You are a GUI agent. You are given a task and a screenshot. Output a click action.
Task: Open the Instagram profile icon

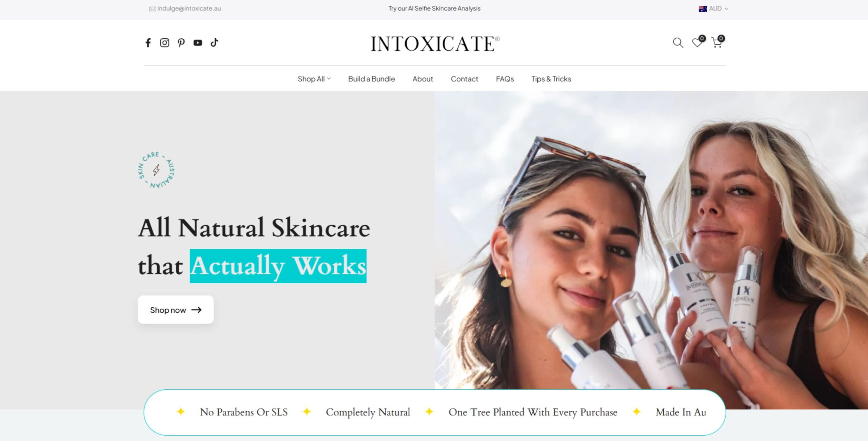point(164,43)
